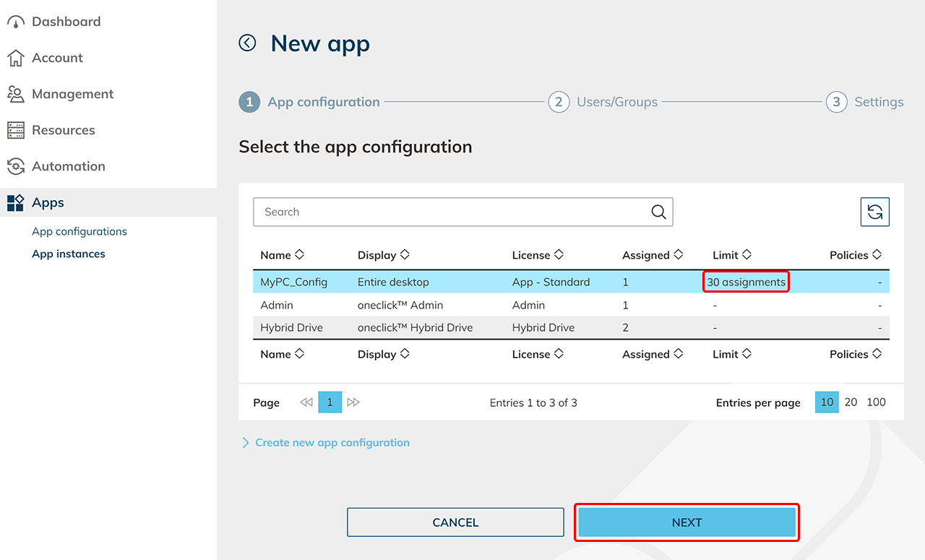Click the Account house icon

(16, 58)
